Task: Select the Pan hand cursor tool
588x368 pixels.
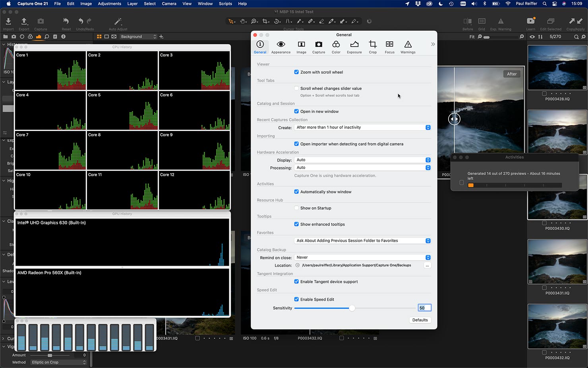Action: point(243,21)
